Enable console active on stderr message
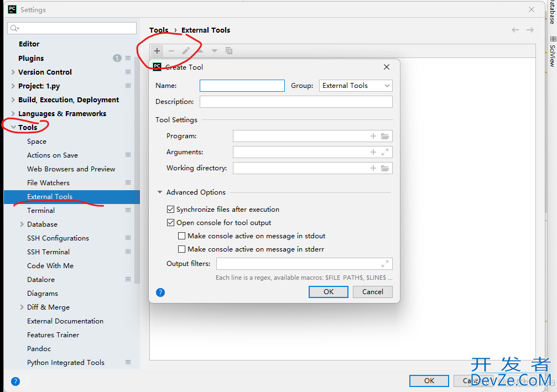 (181, 249)
